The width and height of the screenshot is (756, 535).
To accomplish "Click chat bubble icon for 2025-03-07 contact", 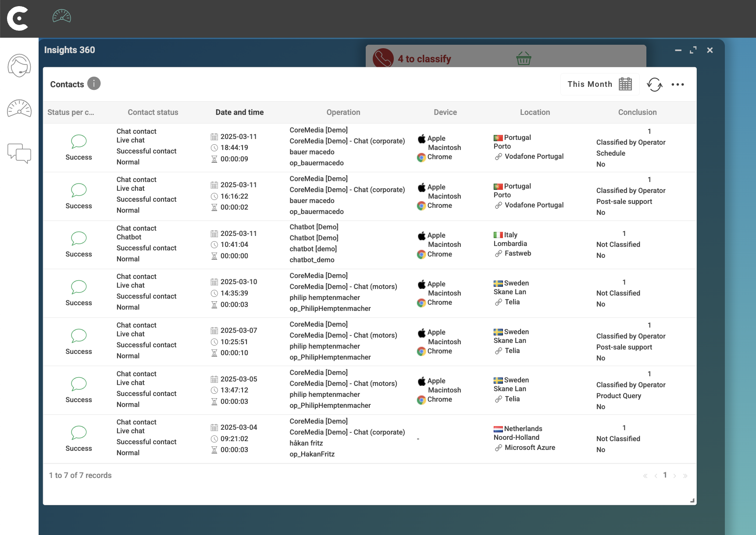I will tap(79, 336).
